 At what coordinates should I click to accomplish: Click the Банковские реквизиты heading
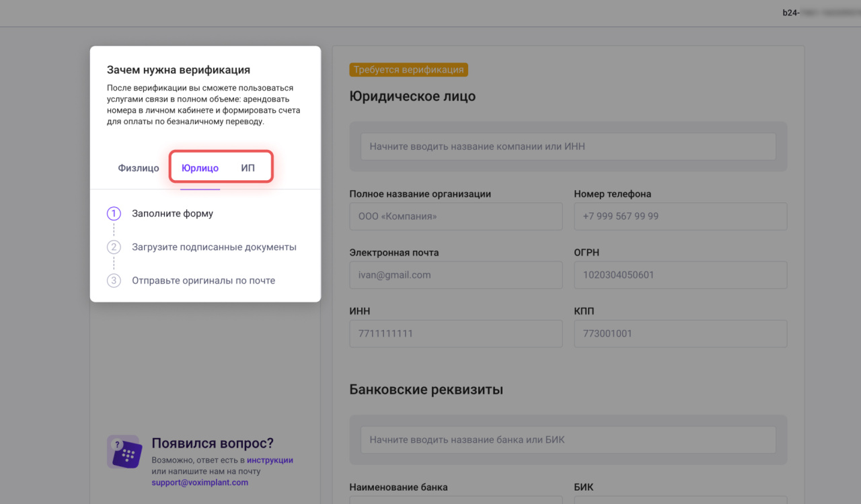[426, 390]
